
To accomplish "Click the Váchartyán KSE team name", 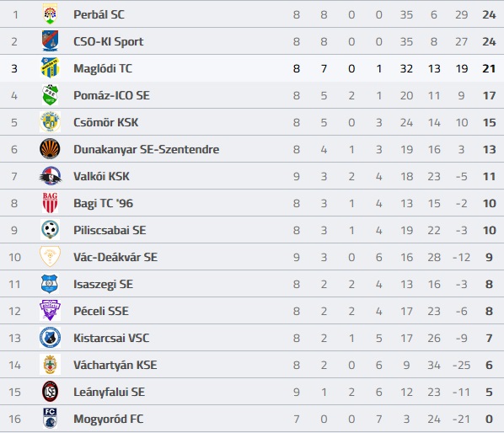I will tap(115, 366).
